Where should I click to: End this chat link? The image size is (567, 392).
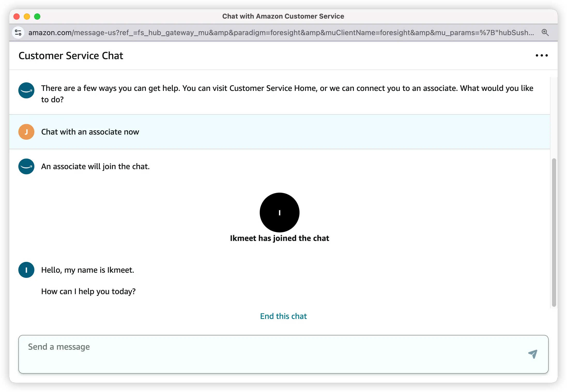coord(283,316)
